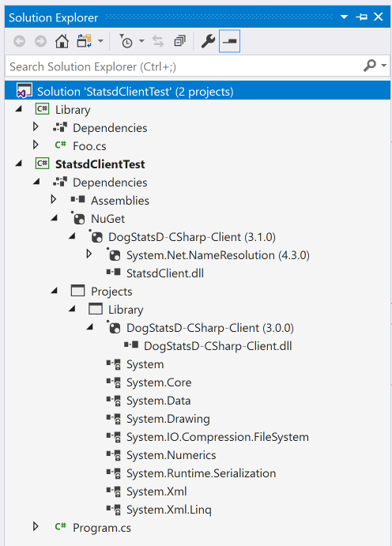392x546 pixels.
Task: Open dropdown arrow beside the views switcher
Action: (x=100, y=41)
